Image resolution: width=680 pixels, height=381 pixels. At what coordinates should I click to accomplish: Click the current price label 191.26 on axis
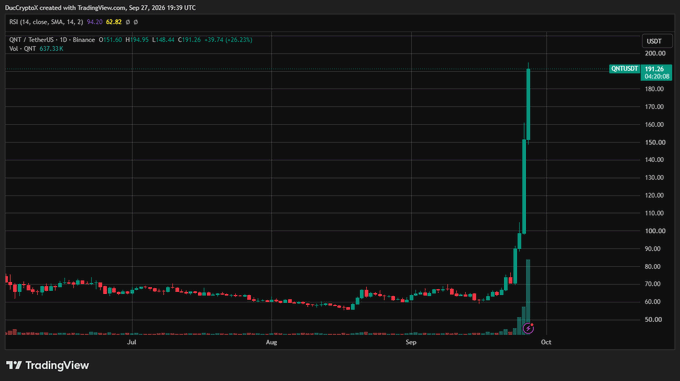tap(654, 69)
